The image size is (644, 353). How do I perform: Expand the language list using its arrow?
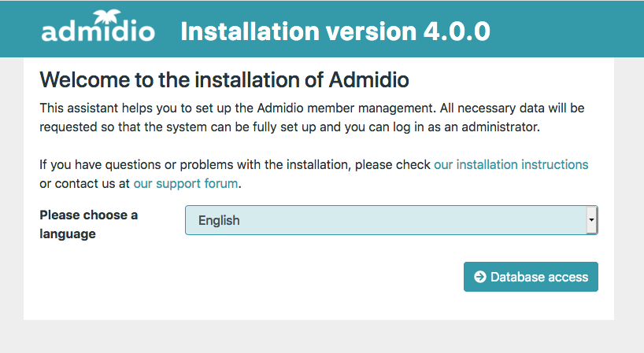point(591,221)
